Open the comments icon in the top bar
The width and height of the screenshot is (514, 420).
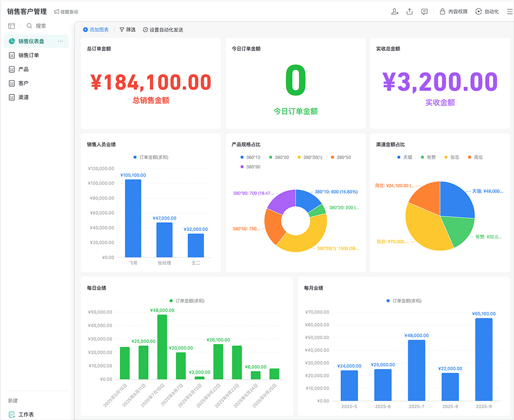tap(424, 11)
